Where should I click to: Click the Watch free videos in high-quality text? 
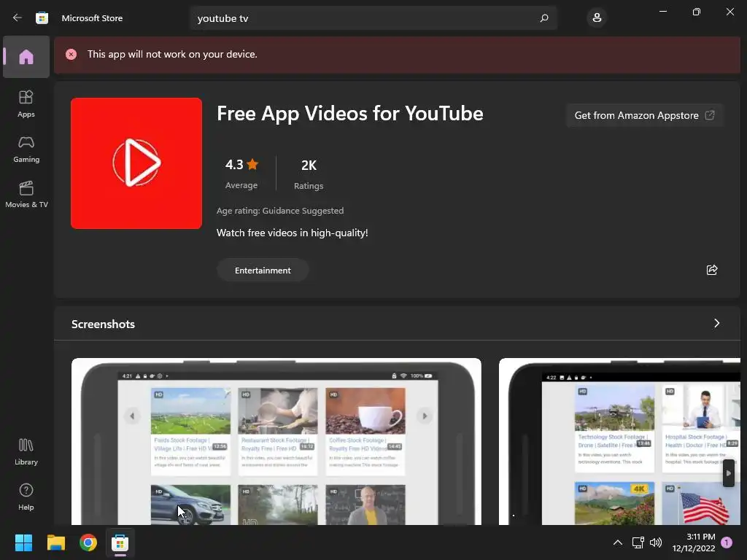[292, 233]
